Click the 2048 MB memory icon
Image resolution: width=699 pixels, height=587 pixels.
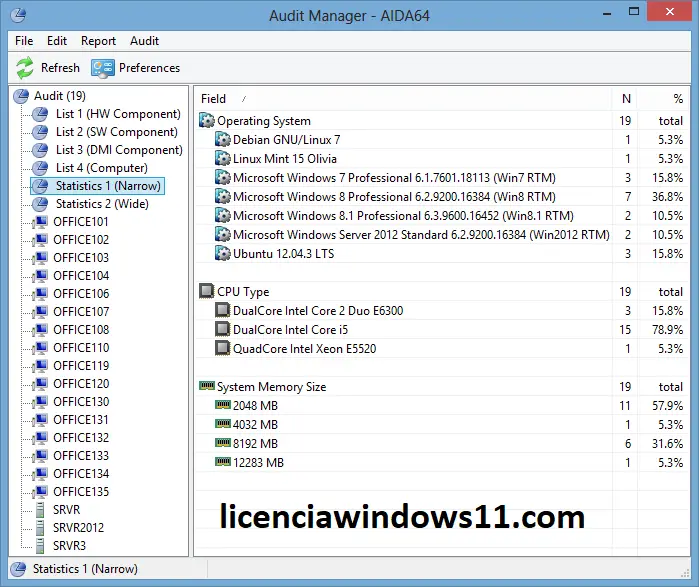(x=223, y=405)
